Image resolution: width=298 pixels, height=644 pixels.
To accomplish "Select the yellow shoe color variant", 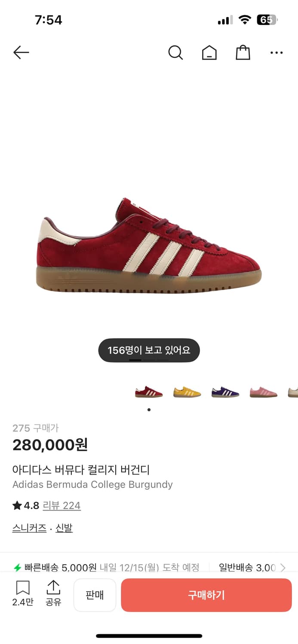I will (187, 392).
